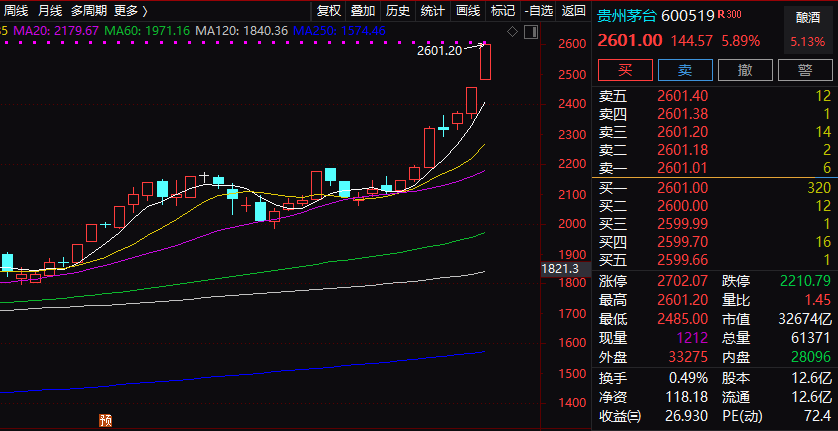Click the orange 预 forecast marker
This screenshot has width=838, height=431.
coord(102,421)
